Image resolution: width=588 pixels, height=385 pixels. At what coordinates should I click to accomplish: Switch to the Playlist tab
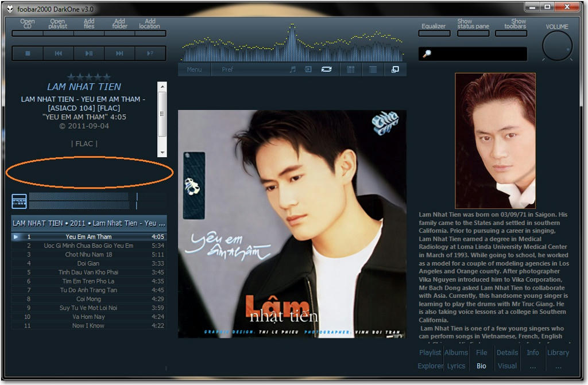coord(430,352)
